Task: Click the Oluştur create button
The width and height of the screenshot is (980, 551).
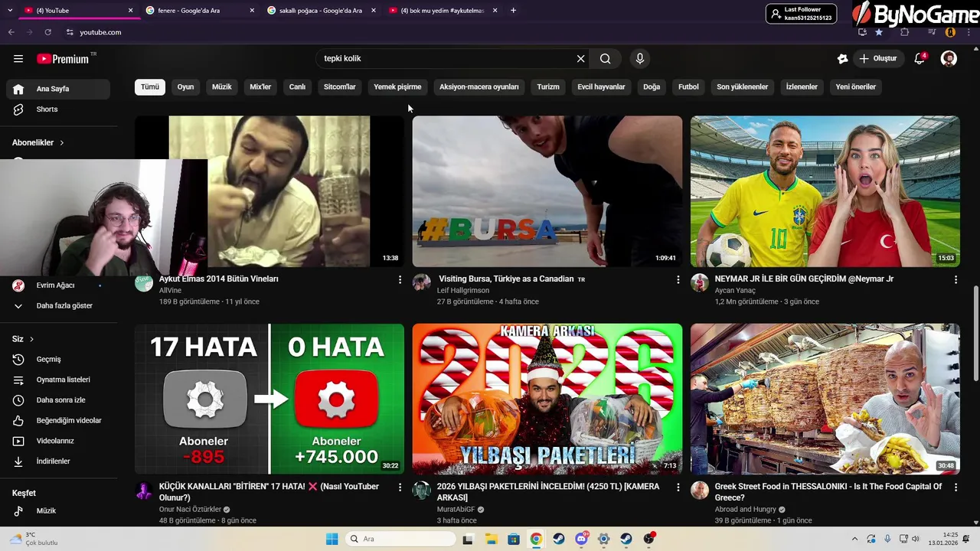Action: click(x=877, y=58)
